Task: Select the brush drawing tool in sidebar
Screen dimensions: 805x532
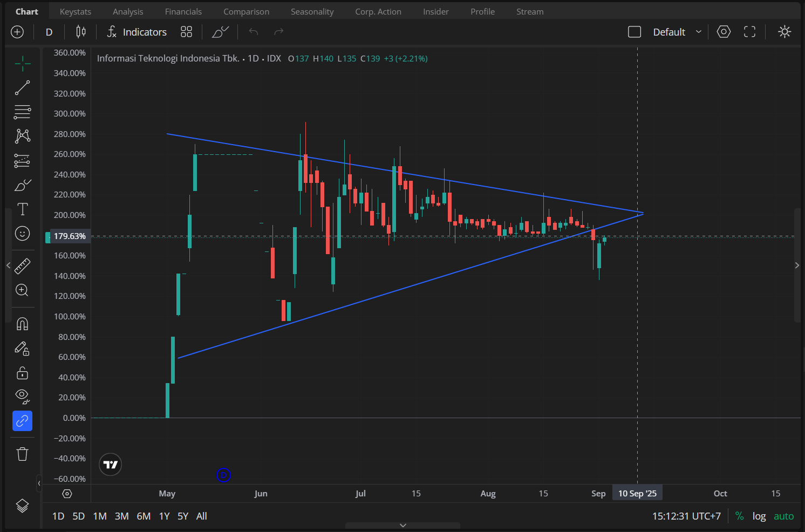Action: 22,185
